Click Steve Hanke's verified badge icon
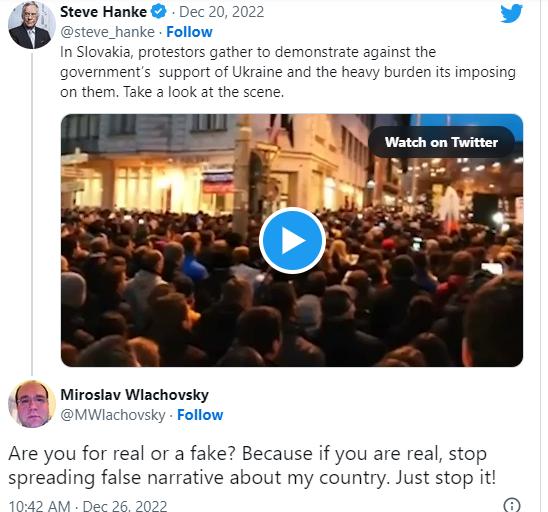 click(x=159, y=12)
